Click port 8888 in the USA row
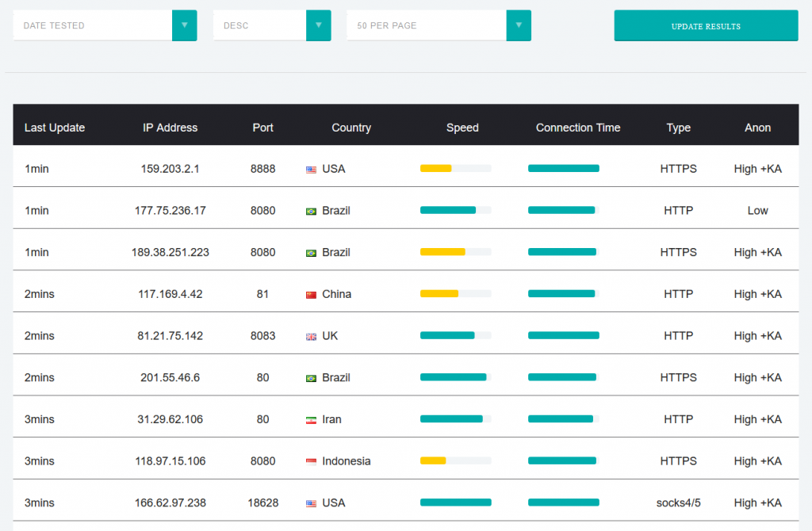 coord(262,169)
